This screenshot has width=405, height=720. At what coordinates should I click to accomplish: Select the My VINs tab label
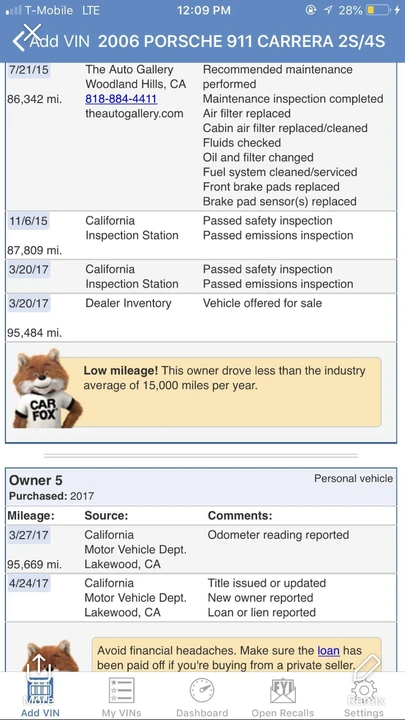pos(122,713)
